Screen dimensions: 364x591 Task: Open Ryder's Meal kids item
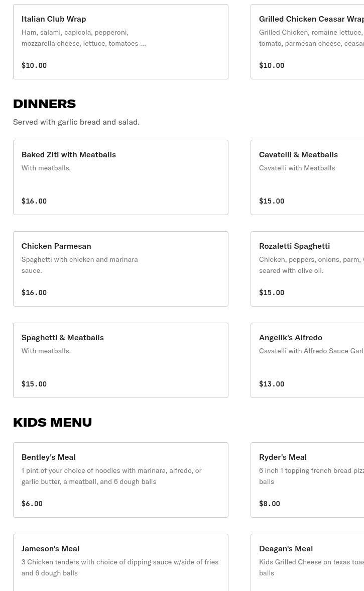tap(307, 480)
